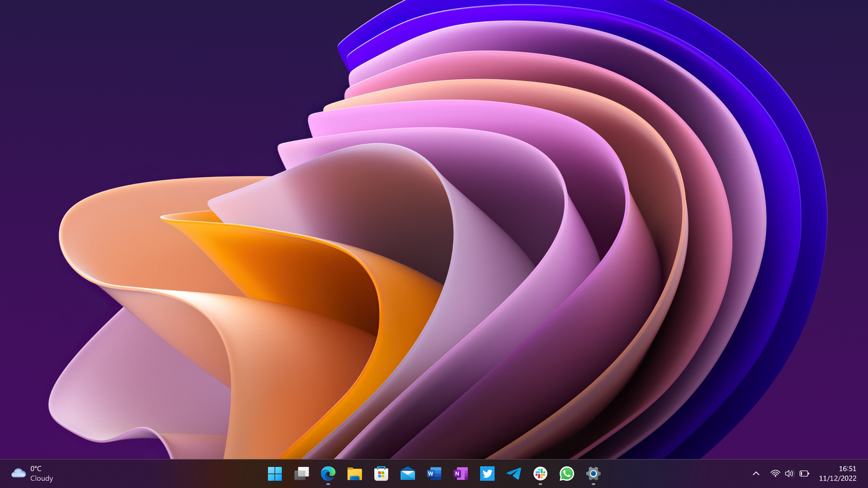
Task: Open the Cloudy weather widget
Action: point(32,473)
